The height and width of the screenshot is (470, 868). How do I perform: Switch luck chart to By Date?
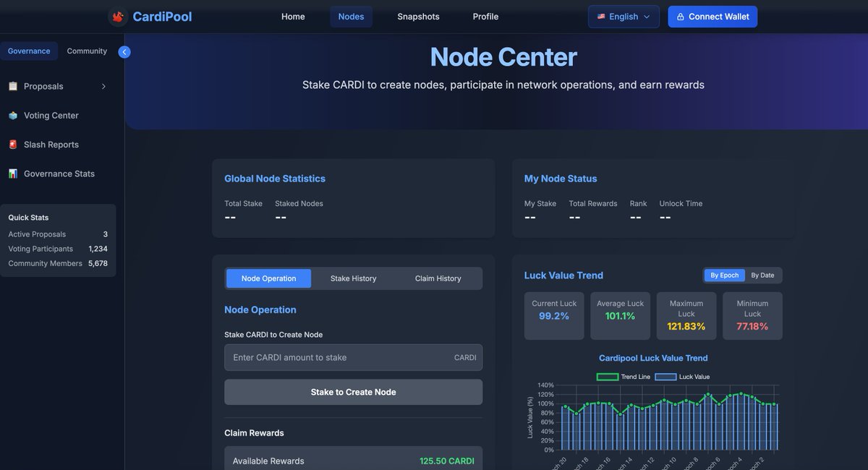click(x=762, y=275)
